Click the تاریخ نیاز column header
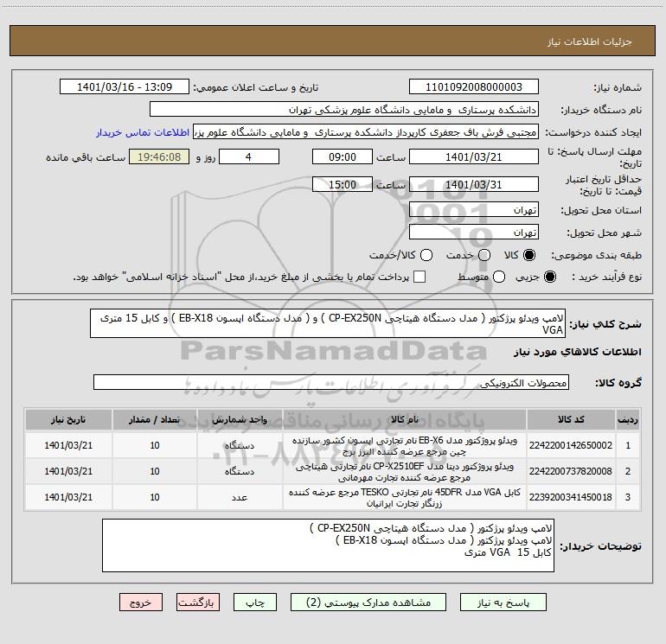The height and width of the screenshot is (644, 666). pos(68,419)
